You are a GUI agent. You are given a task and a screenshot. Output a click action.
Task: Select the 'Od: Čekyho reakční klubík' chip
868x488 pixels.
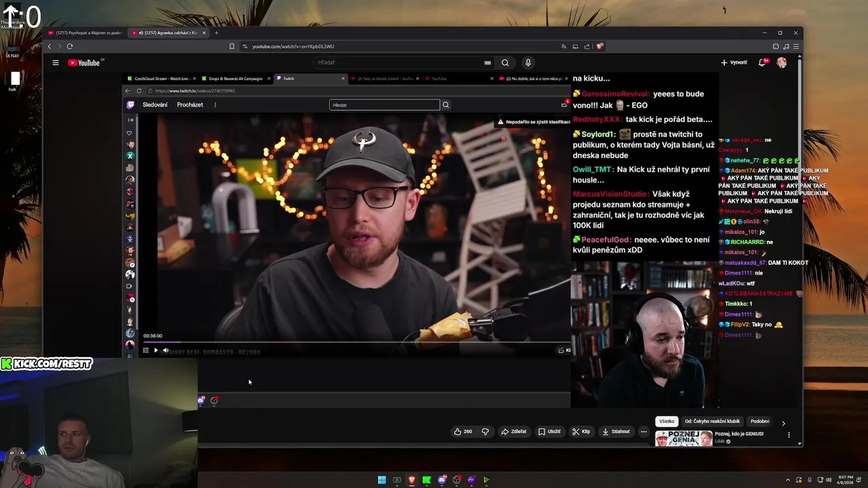point(712,421)
